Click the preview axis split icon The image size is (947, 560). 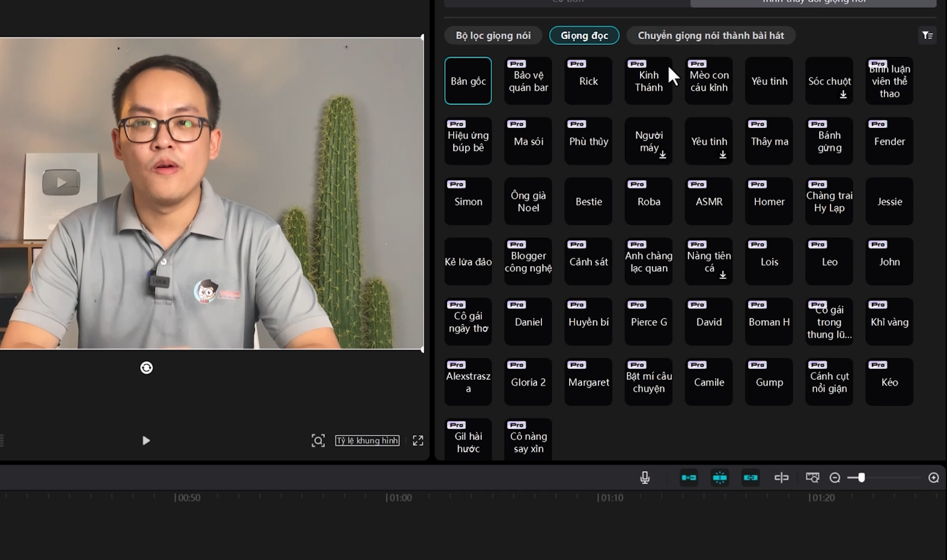(x=781, y=478)
